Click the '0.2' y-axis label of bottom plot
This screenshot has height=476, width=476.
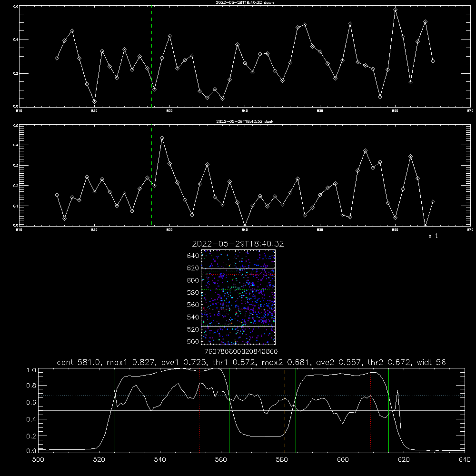pyautogui.click(x=31, y=436)
